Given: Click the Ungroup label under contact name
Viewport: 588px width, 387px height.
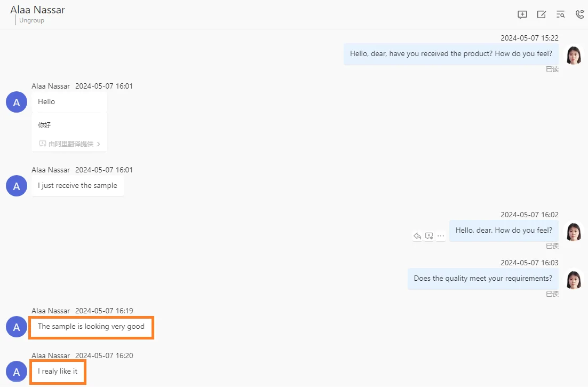Looking at the screenshot, I should click(x=31, y=20).
